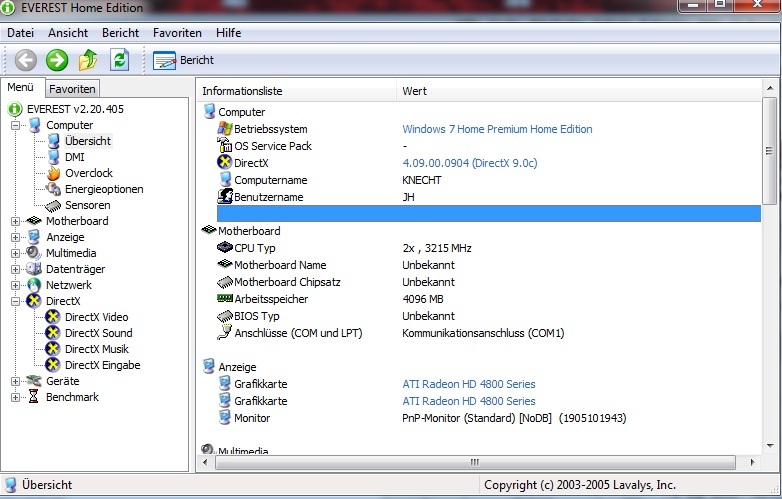Click the Up level arrow toolbar icon
Viewport: 782px width, 499px height.
point(88,60)
